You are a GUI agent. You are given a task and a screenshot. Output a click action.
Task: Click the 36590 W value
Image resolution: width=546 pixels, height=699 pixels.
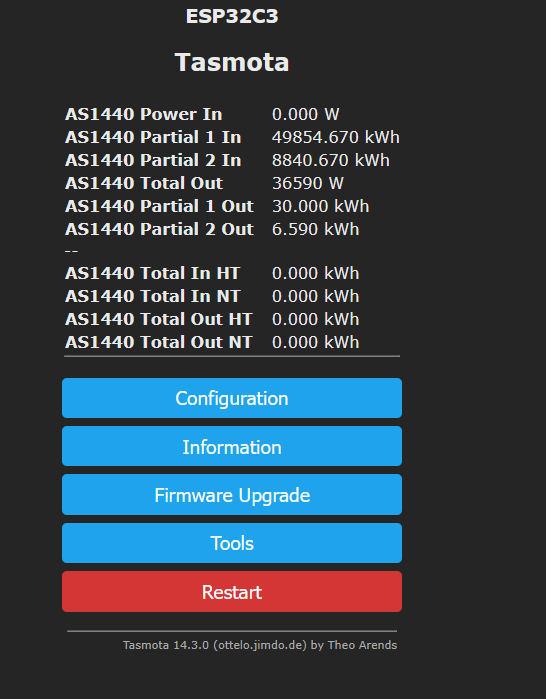(x=308, y=183)
